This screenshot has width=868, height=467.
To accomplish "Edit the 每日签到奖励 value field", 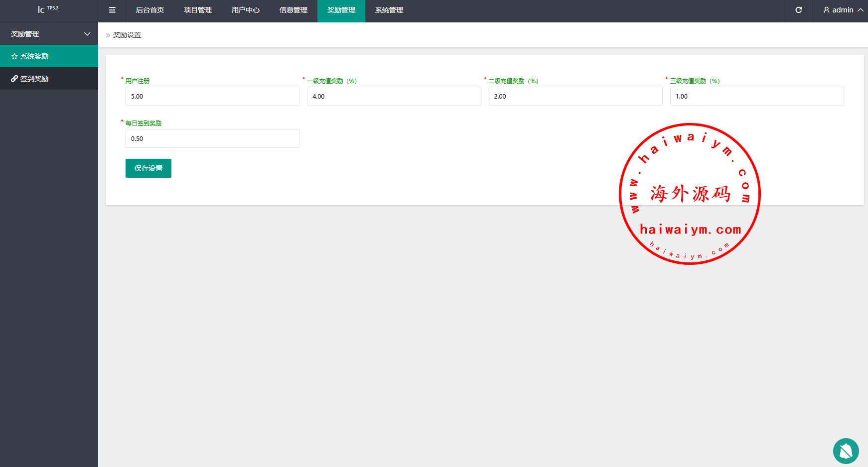I will [x=212, y=138].
